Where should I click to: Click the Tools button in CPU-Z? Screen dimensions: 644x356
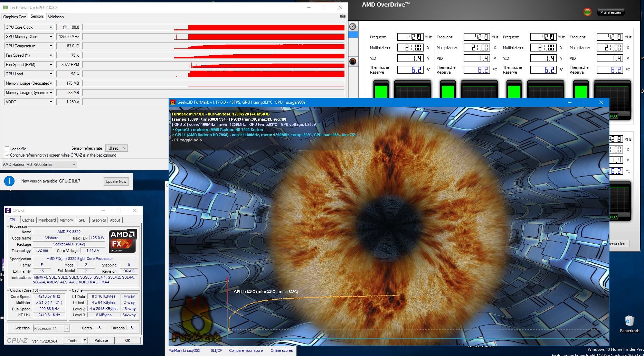(x=72, y=340)
